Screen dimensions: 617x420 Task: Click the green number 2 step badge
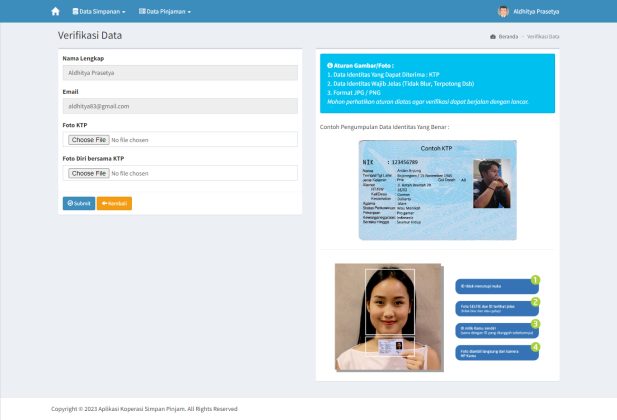(535, 302)
